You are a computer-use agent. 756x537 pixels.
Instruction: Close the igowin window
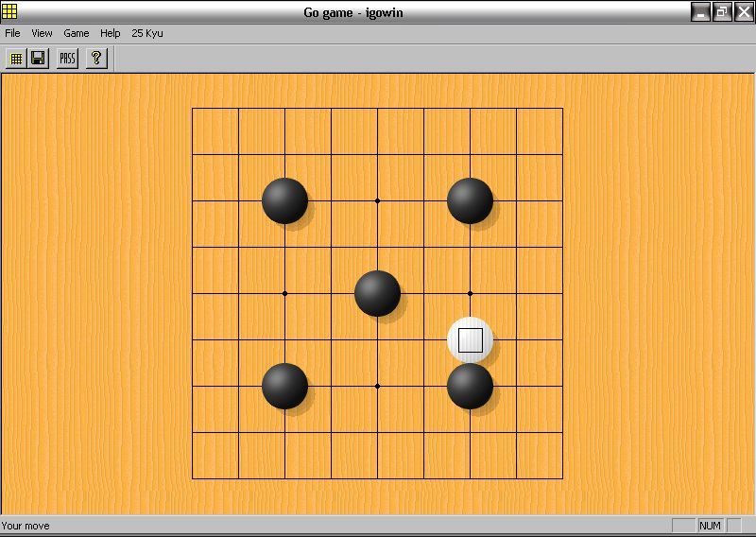pos(744,12)
